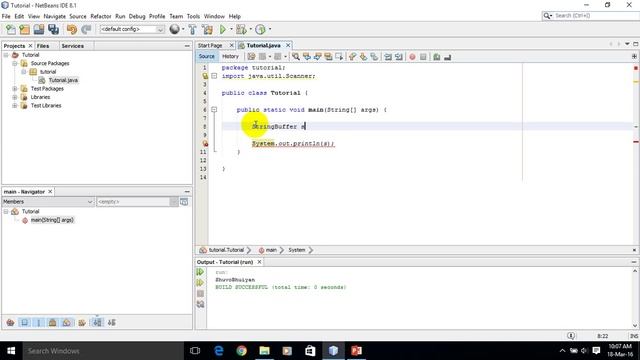Toggle the Source view button in editor
Viewport: 640px width, 360px height.
[x=207, y=57]
